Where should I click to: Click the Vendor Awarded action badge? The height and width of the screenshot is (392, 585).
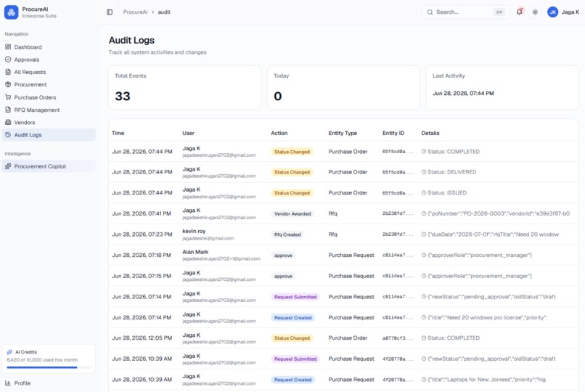(x=292, y=213)
